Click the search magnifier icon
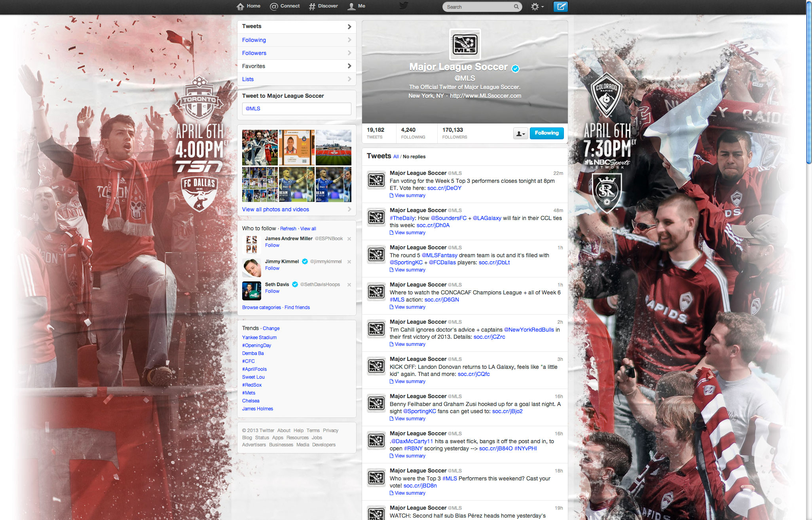Screen dimensions: 812x520 click(516, 7)
